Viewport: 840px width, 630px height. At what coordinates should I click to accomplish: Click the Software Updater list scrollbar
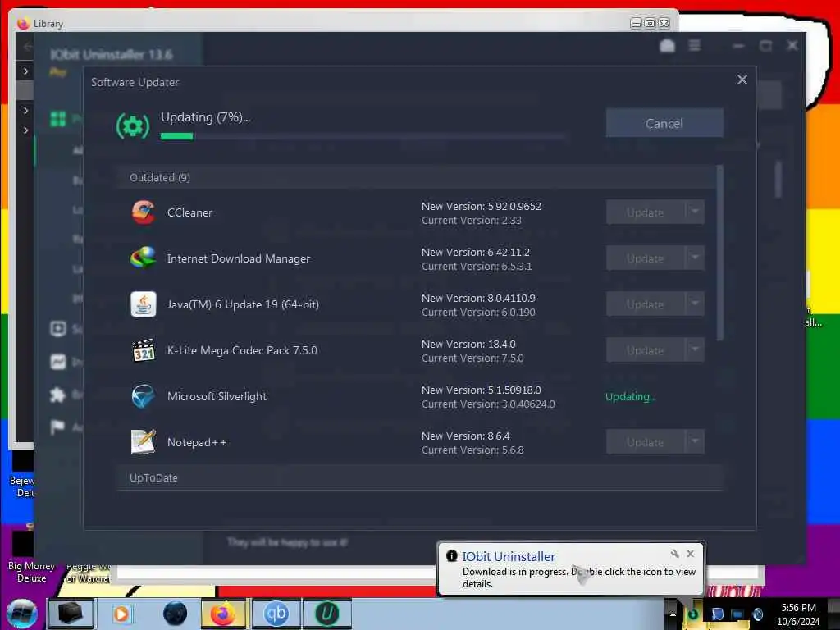point(720,252)
